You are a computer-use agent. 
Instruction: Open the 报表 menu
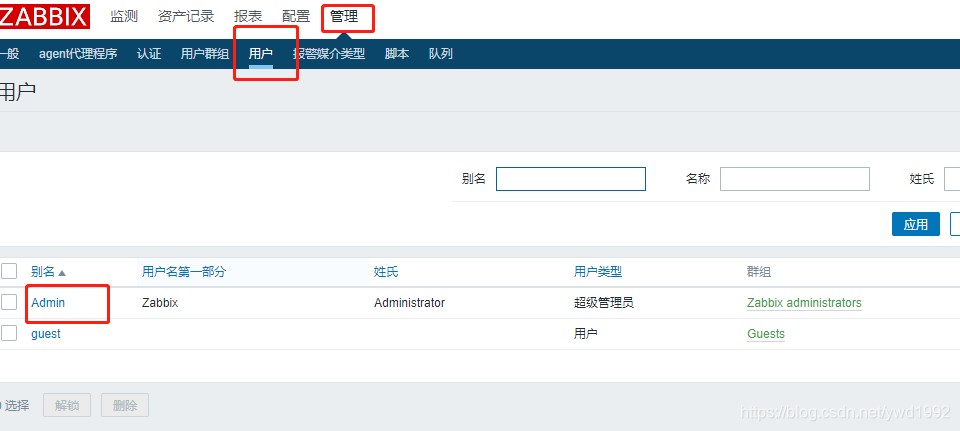click(x=248, y=17)
